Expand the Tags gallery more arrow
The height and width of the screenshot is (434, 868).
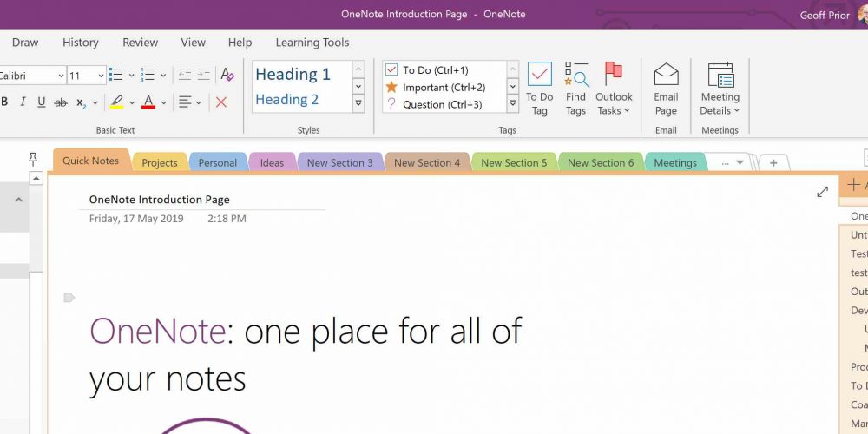coord(513,103)
